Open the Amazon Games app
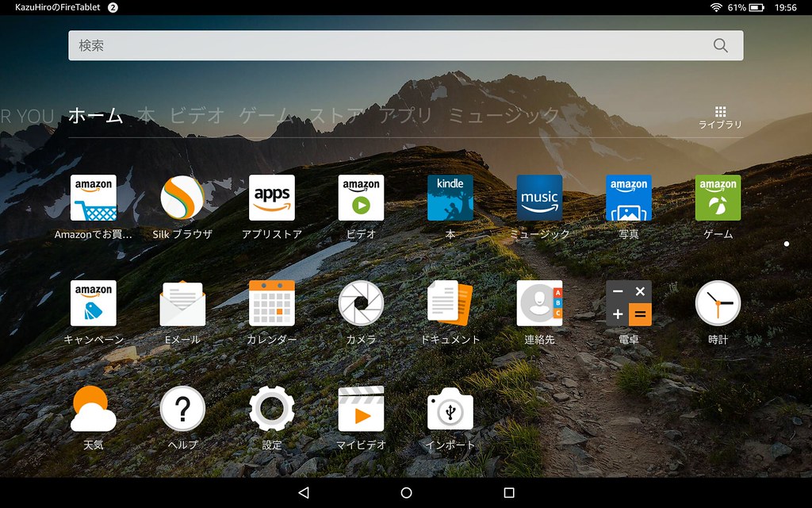The width and height of the screenshot is (812, 508). 718,198
